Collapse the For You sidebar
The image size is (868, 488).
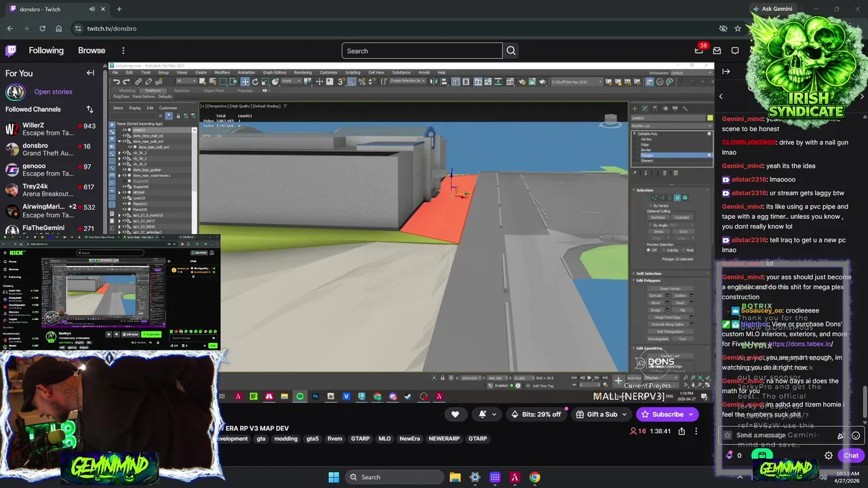coord(90,73)
